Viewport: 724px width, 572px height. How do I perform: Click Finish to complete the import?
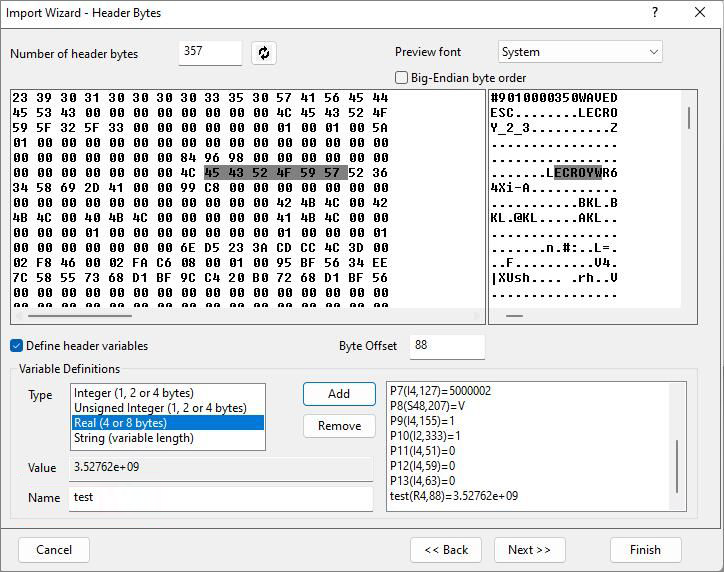coord(645,550)
